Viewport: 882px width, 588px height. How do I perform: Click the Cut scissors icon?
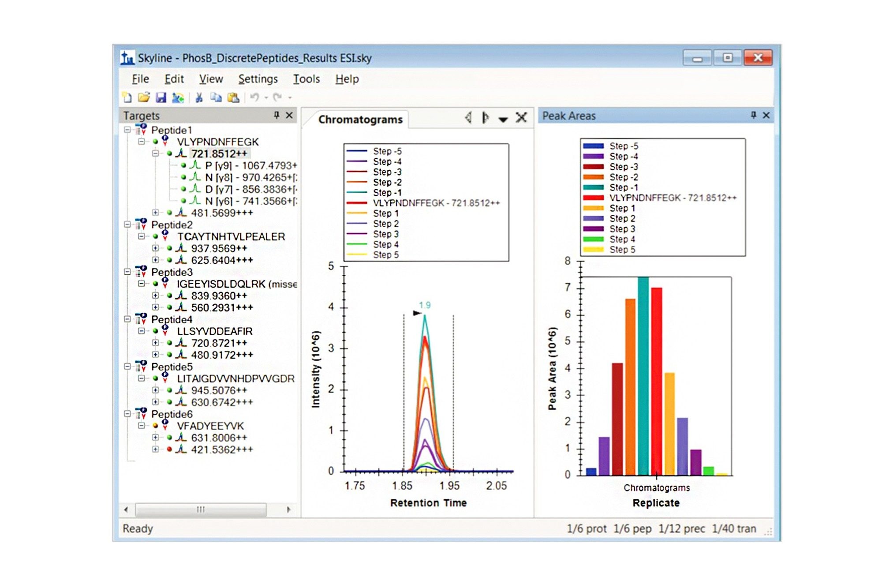(199, 97)
